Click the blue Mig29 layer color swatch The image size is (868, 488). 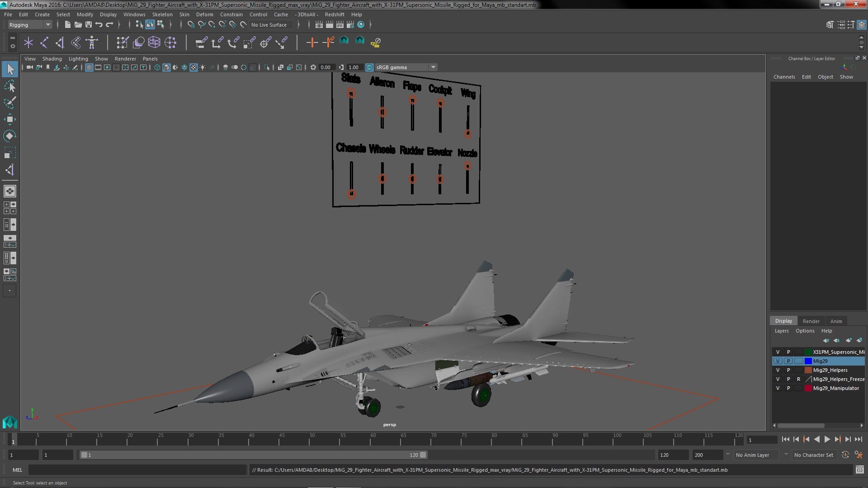[808, 361]
